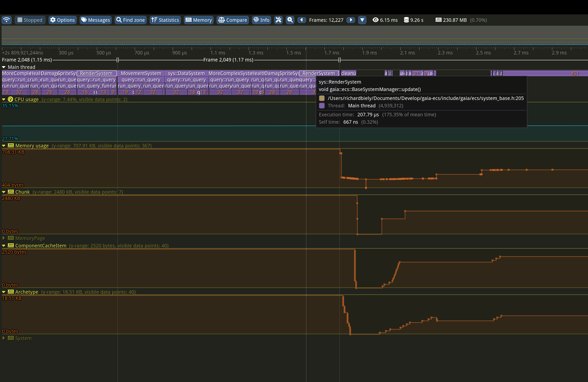588x382 pixels.
Task: Go to next frame arrow
Action: [x=351, y=20]
